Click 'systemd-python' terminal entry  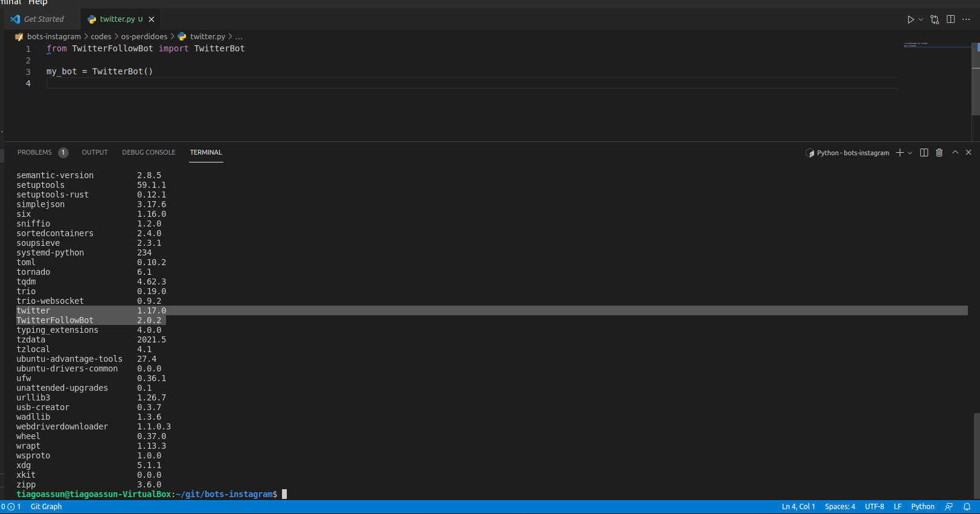(84, 252)
